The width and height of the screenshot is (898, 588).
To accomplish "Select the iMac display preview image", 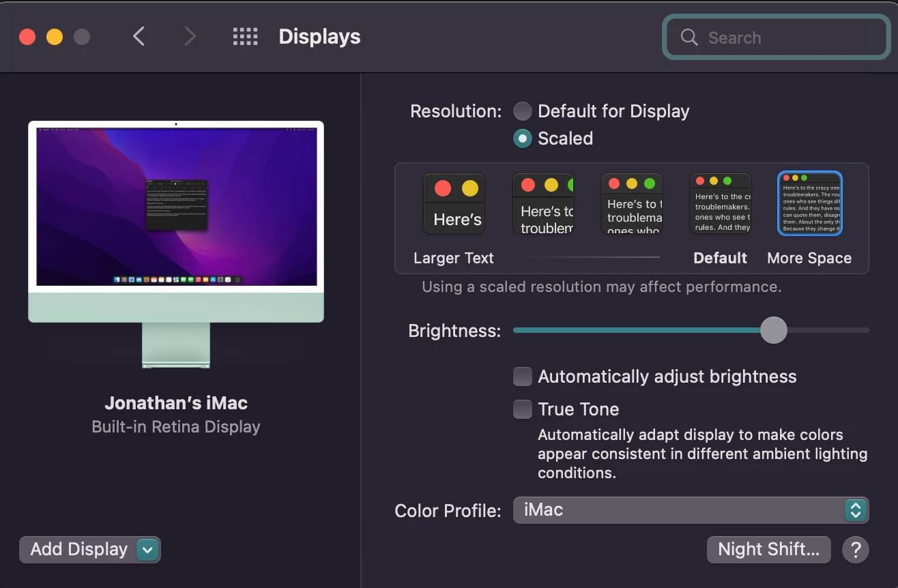I will (176, 244).
